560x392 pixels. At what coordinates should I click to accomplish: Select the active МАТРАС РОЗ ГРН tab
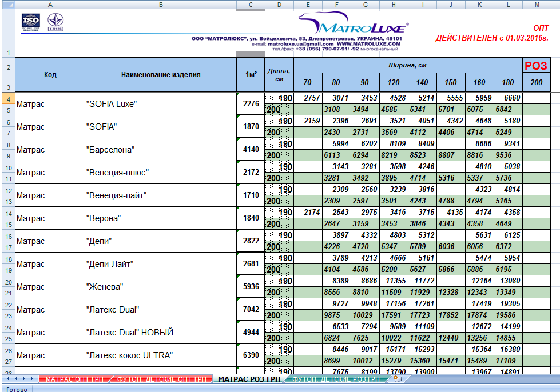(249, 379)
